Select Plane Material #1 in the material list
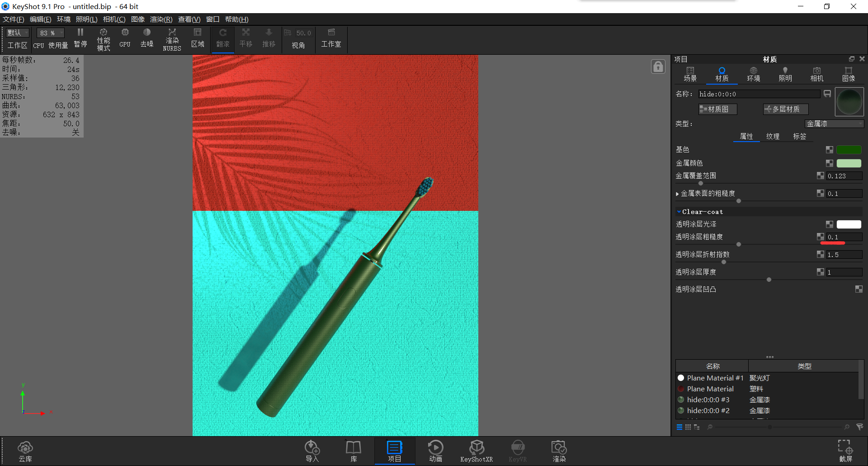 click(715, 378)
